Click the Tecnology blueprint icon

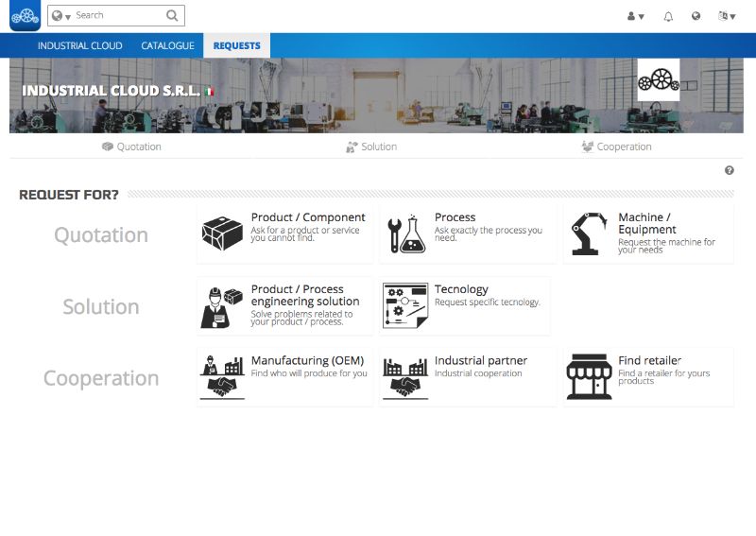(405, 305)
